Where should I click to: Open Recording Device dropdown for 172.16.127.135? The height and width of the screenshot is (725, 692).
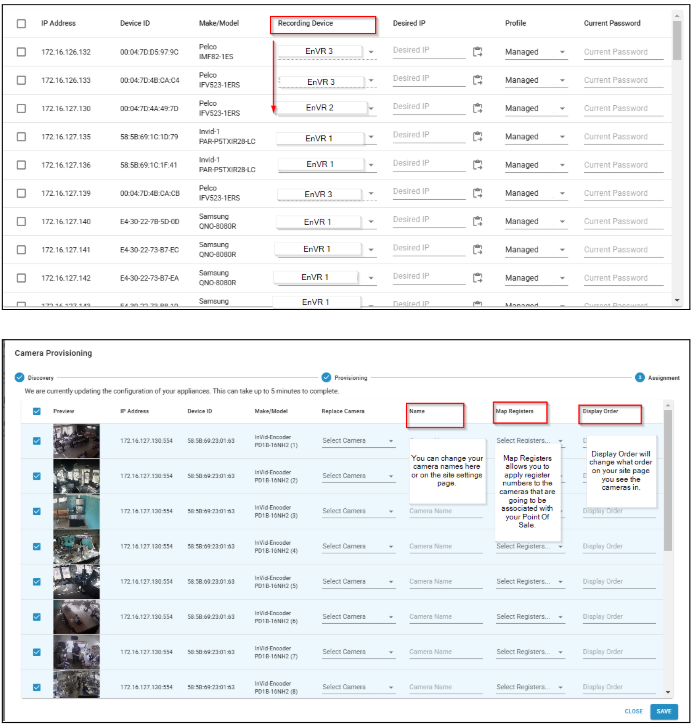(x=372, y=138)
